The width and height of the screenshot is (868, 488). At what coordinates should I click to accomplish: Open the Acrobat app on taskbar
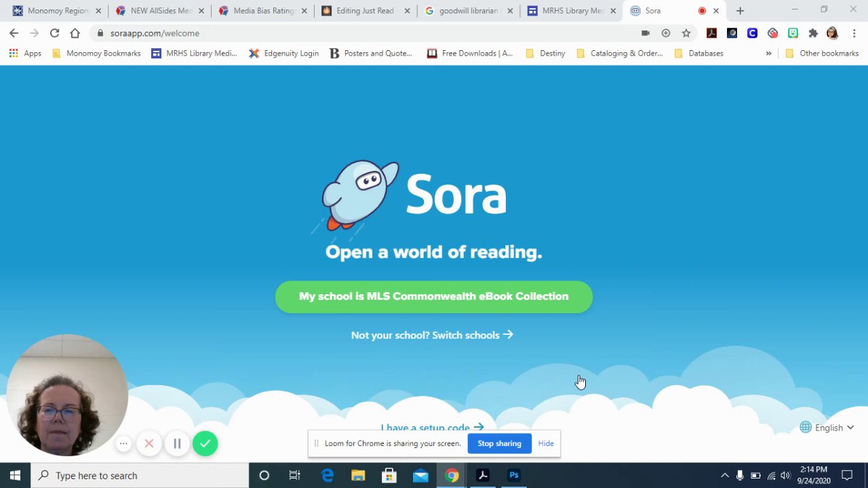[x=483, y=475]
